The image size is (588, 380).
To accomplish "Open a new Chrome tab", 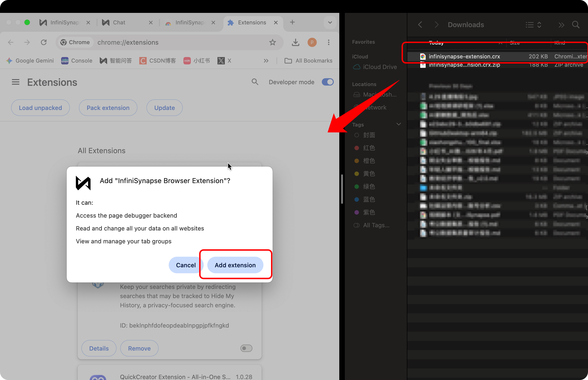I will pyautogui.click(x=292, y=22).
